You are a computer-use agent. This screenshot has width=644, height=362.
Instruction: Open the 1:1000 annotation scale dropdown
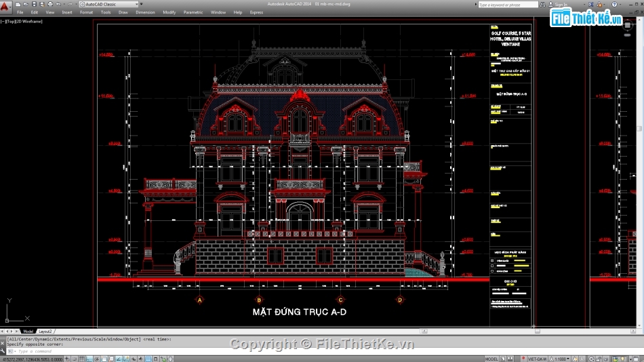point(561,359)
